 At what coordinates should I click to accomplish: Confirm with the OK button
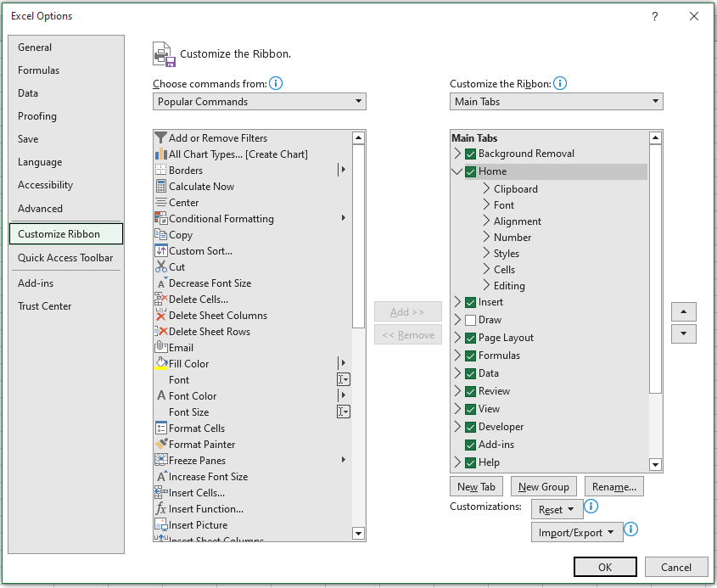click(605, 567)
